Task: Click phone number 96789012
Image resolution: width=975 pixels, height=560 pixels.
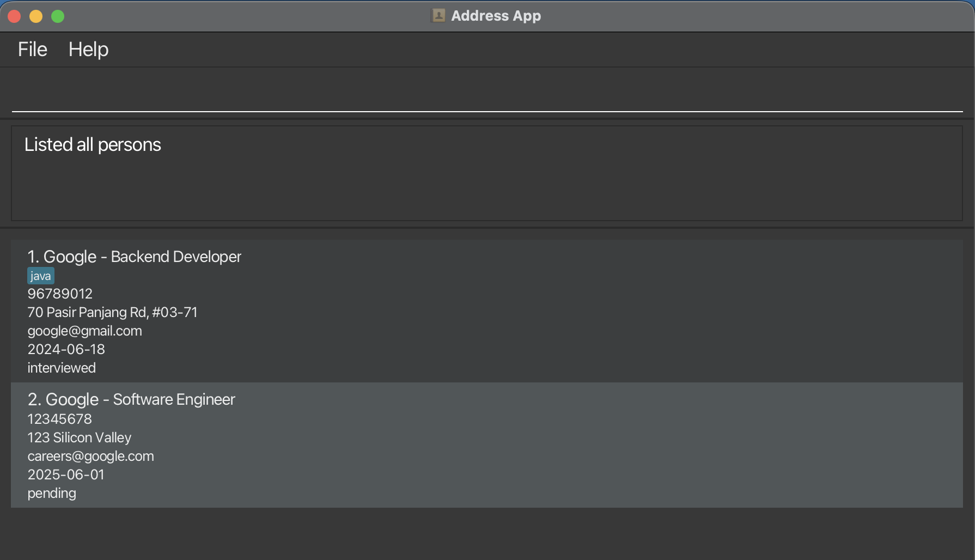Action: (60, 294)
